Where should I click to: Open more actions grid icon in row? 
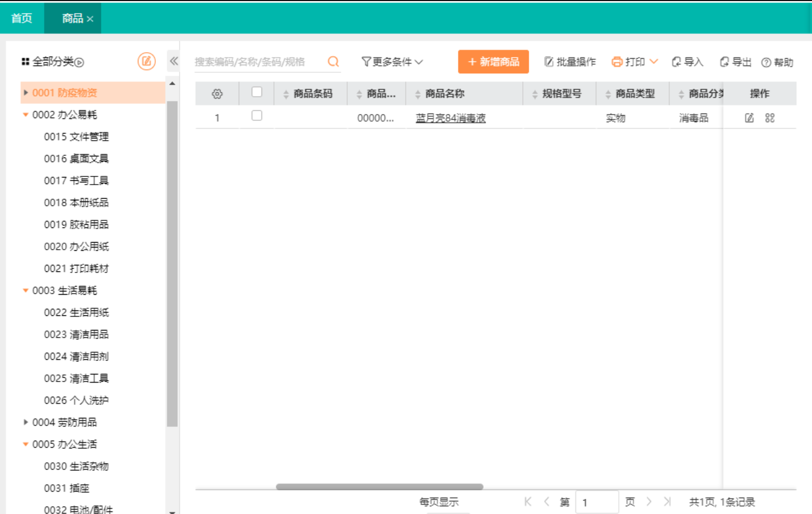[770, 118]
